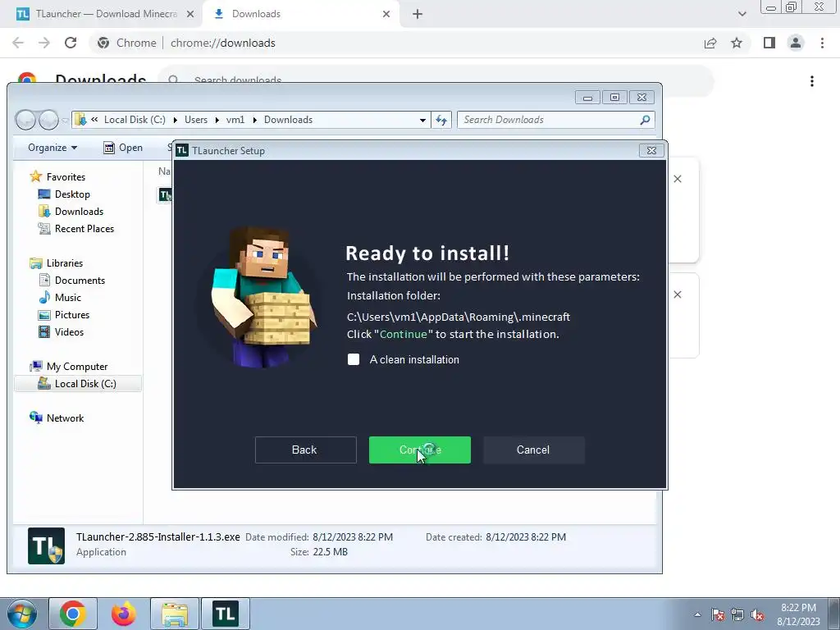Image resolution: width=840 pixels, height=630 pixels.
Task: Expand arrow after Users in breadcrumb
Action: coord(217,120)
